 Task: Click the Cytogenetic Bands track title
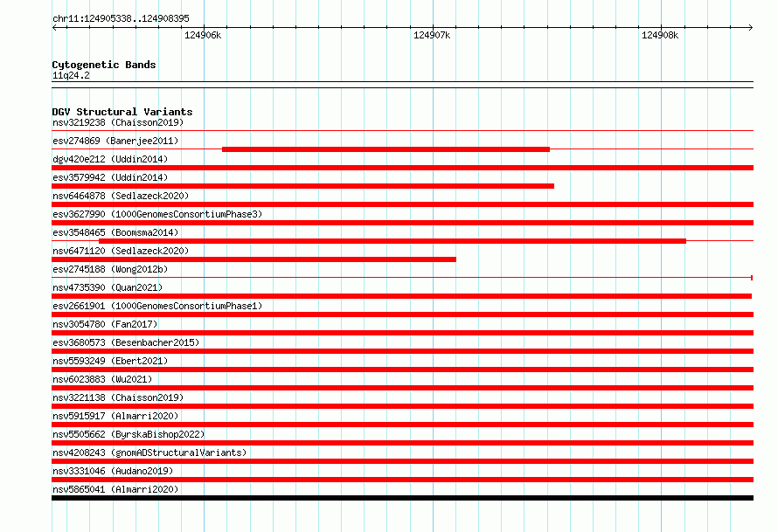(x=104, y=65)
